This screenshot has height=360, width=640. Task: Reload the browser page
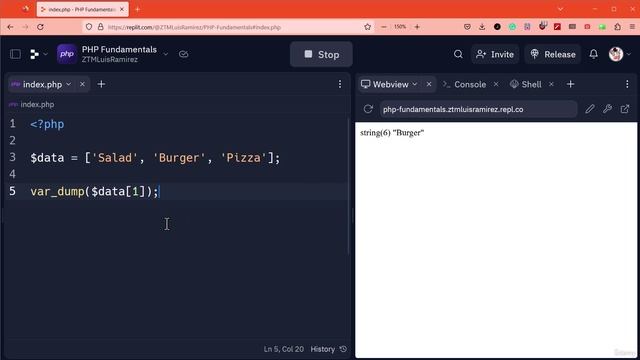pos(40,27)
